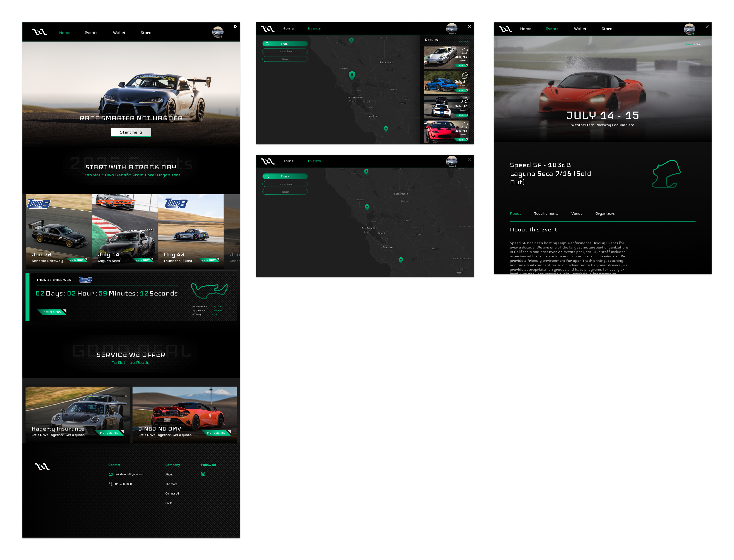Open the Location filter beside the Results panel
Viewport: 734px width, 560px height.
click(x=285, y=51)
